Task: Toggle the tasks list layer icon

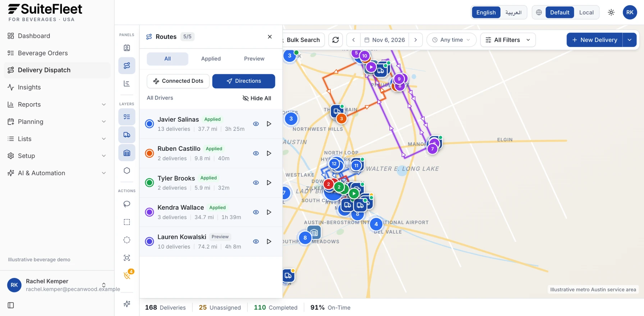Action: click(127, 117)
